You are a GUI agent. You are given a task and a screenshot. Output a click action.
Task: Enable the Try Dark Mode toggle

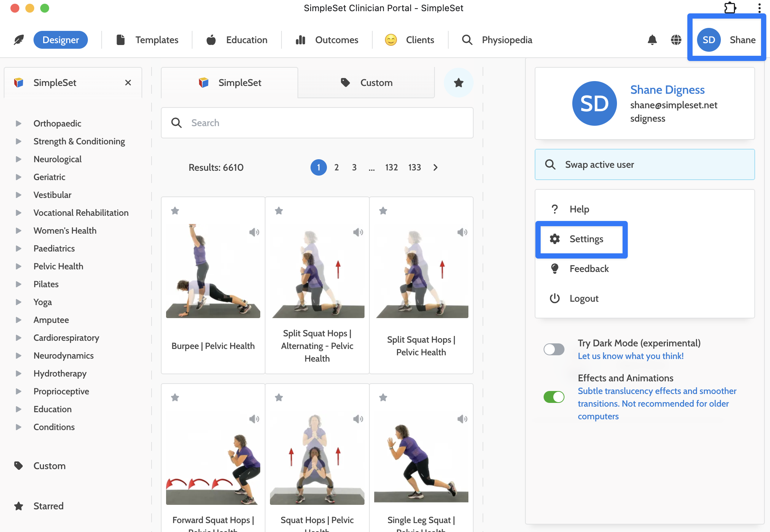[x=554, y=349]
